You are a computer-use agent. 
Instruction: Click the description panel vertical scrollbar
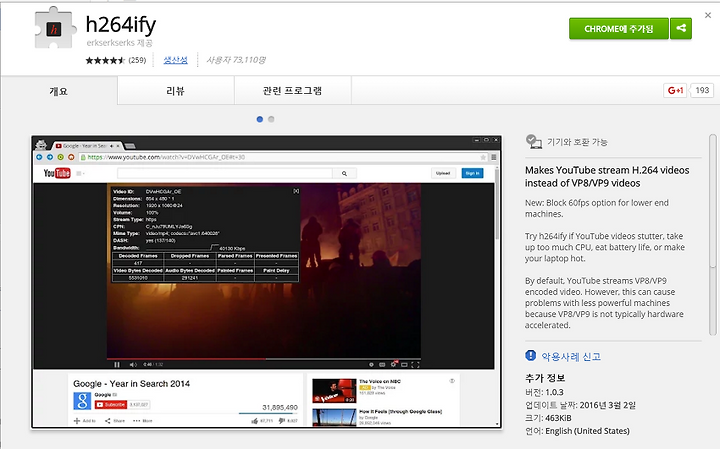click(x=712, y=234)
